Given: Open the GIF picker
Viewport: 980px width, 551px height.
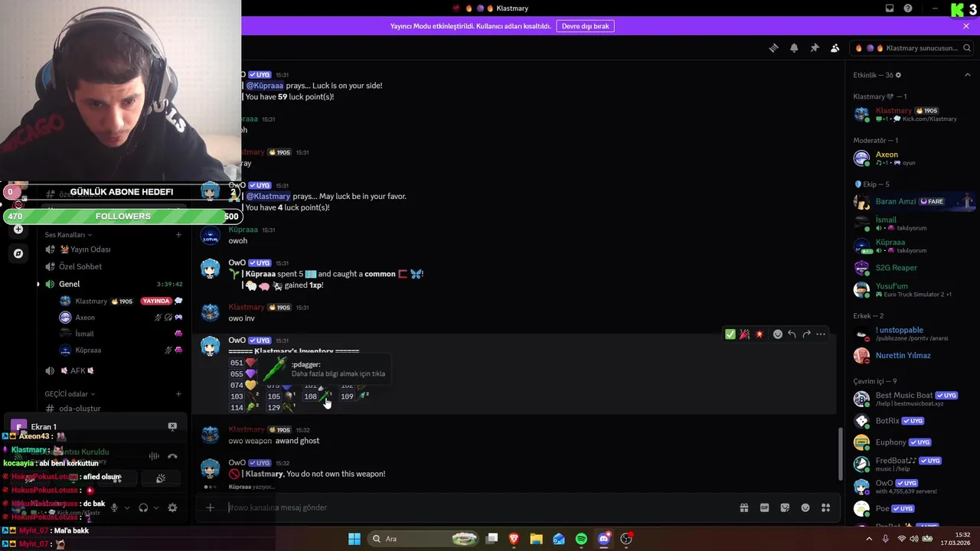Looking at the screenshot, I should [764, 507].
